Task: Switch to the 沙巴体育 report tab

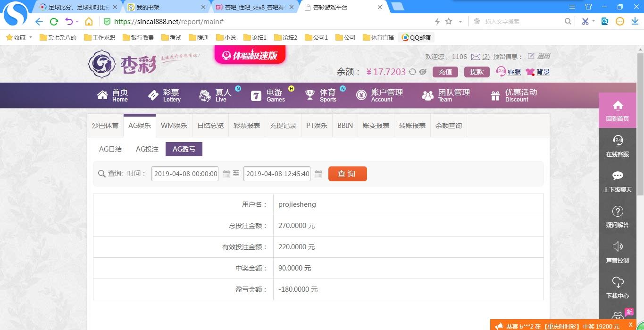Action: 105,126
